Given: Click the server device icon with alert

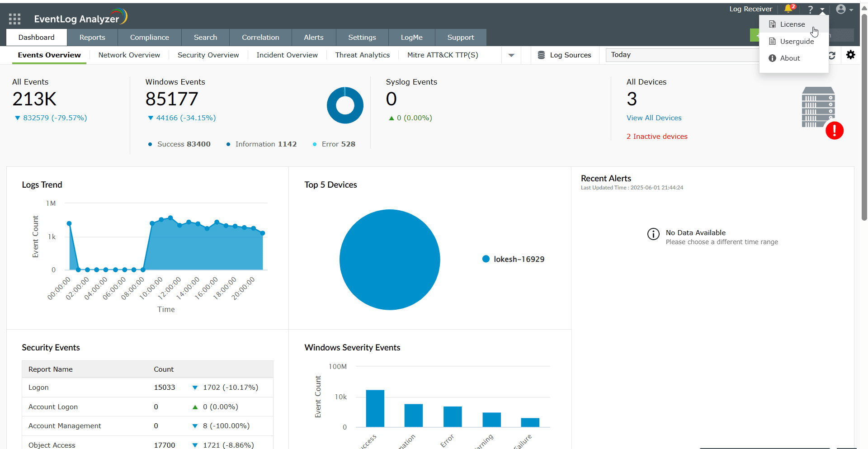Looking at the screenshot, I should (822, 113).
